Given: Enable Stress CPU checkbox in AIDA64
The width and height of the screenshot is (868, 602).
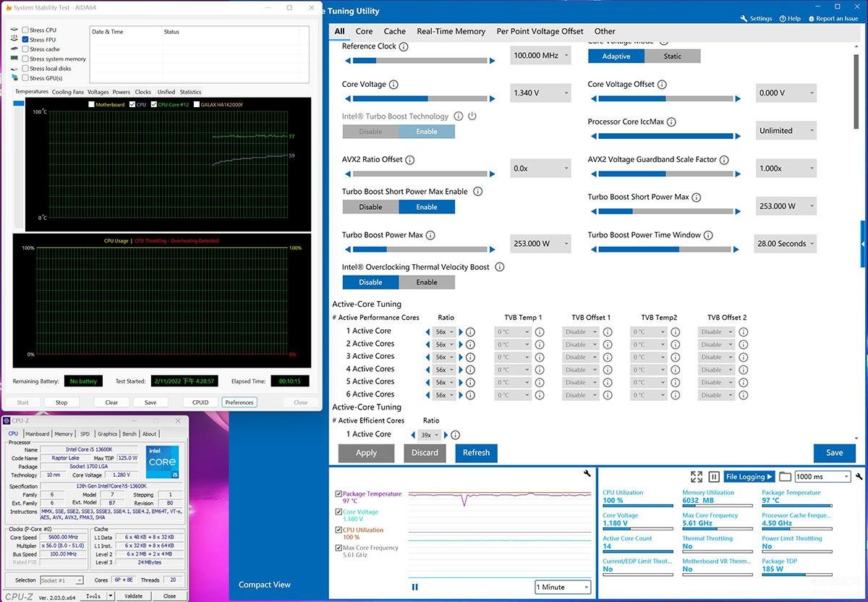Looking at the screenshot, I should (25, 30).
